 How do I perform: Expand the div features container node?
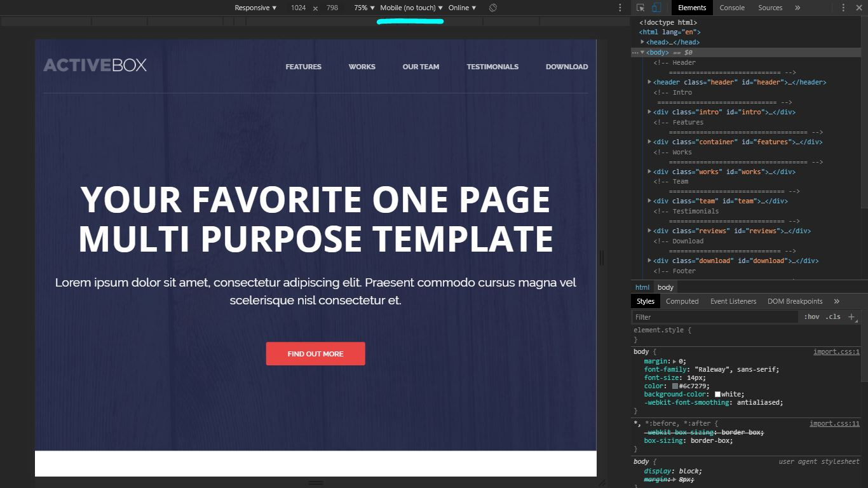point(649,142)
